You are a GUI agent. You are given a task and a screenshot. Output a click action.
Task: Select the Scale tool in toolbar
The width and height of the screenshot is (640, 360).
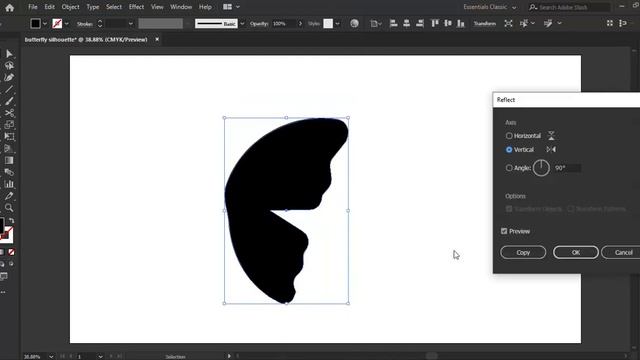[x=9, y=124]
